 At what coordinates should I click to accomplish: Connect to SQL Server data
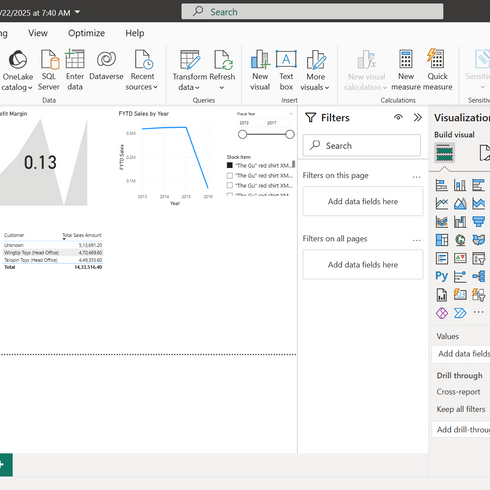49,70
